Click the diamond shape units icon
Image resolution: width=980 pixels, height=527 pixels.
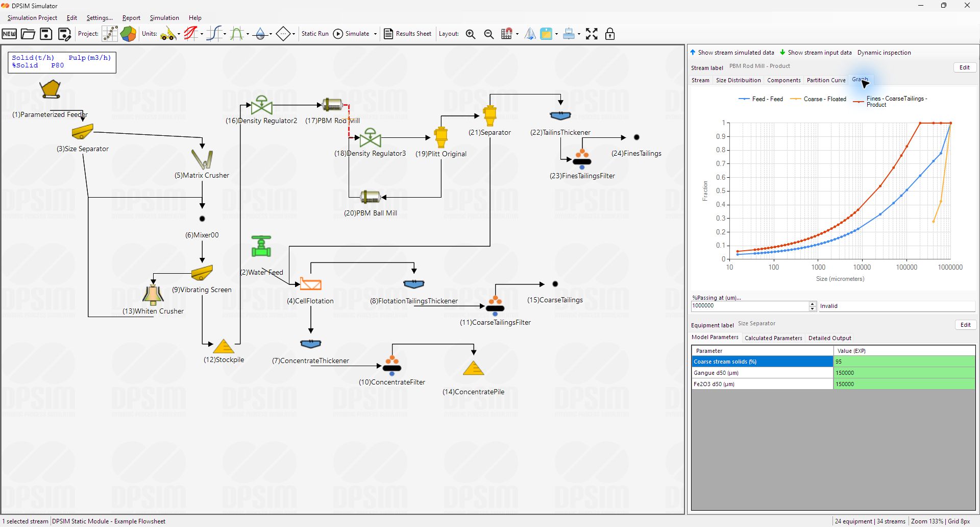(x=283, y=34)
